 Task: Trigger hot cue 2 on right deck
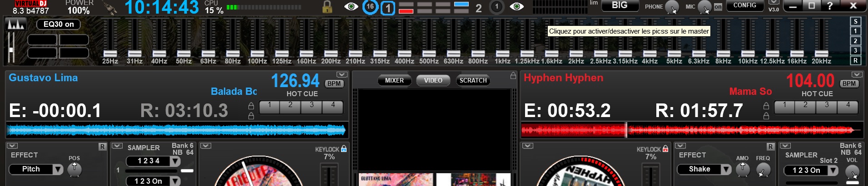click(805, 107)
